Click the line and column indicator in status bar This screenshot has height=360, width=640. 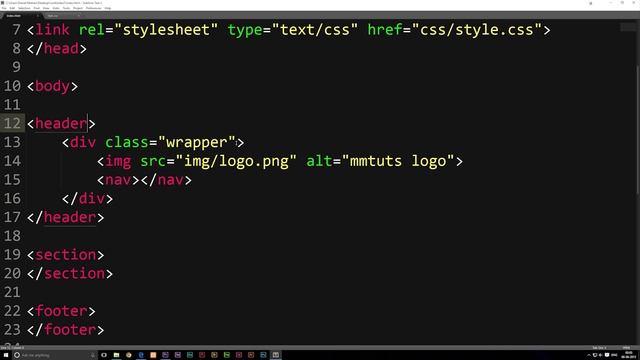(12, 348)
